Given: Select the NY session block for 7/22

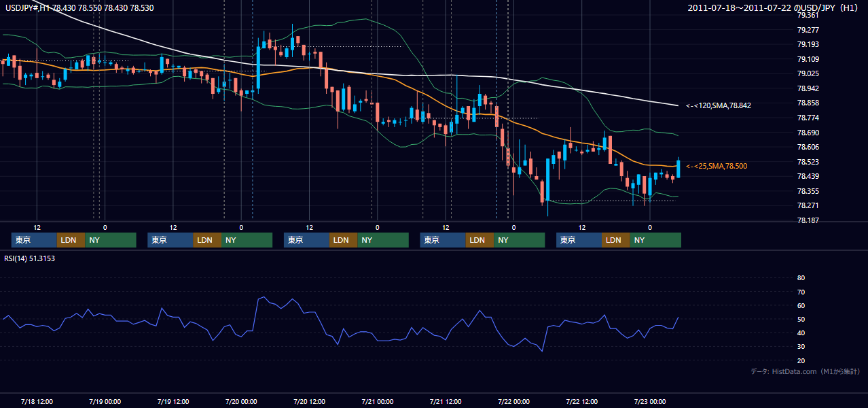Looking at the screenshot, I should pos(655,240).
